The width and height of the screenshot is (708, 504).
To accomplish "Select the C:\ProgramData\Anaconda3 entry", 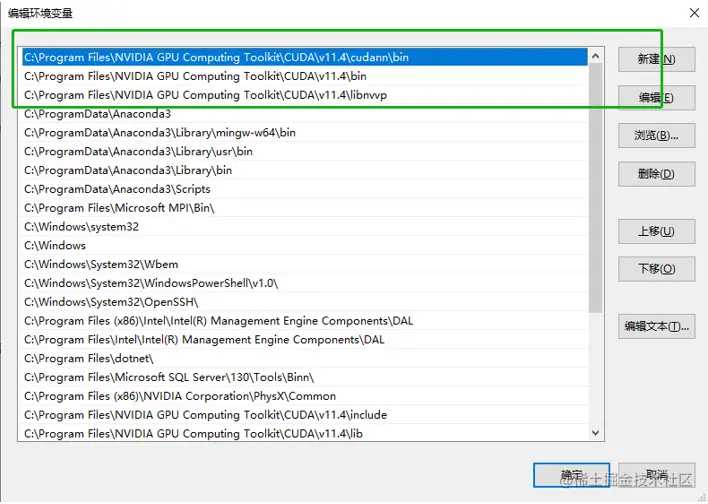I will pyautogui.click(x=305, y=114).
